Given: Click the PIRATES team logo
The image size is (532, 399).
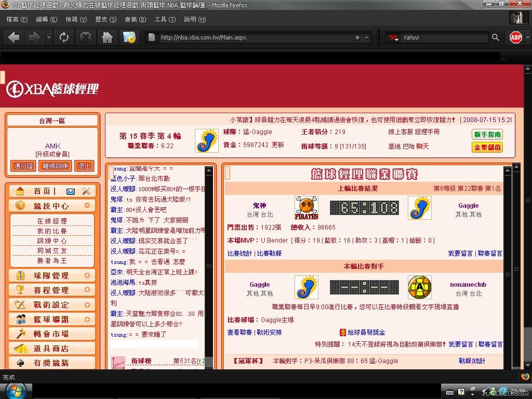Looking at the screenshot, I should coord(306,208).
